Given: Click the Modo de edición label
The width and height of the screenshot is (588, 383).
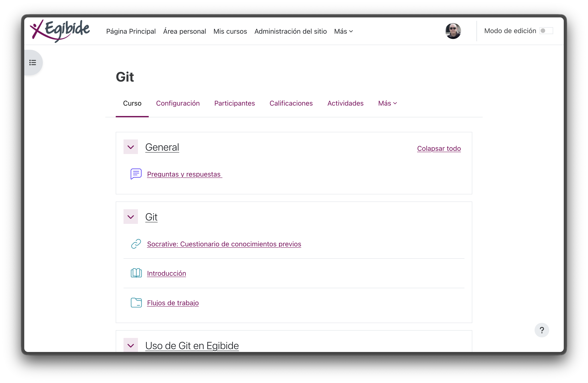Looking at the screenshot, I should coord(510,31).
